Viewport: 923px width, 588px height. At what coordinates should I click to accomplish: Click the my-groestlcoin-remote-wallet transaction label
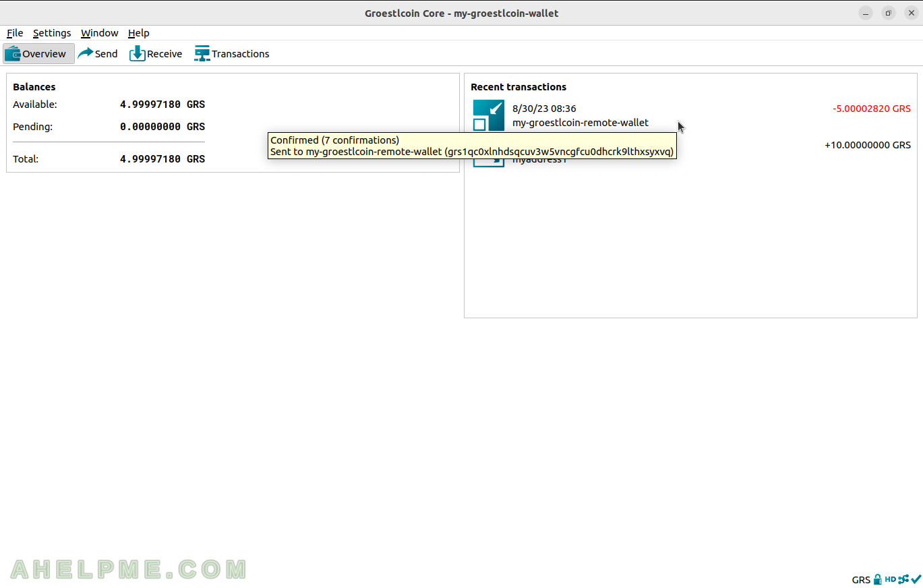point(580,123)
